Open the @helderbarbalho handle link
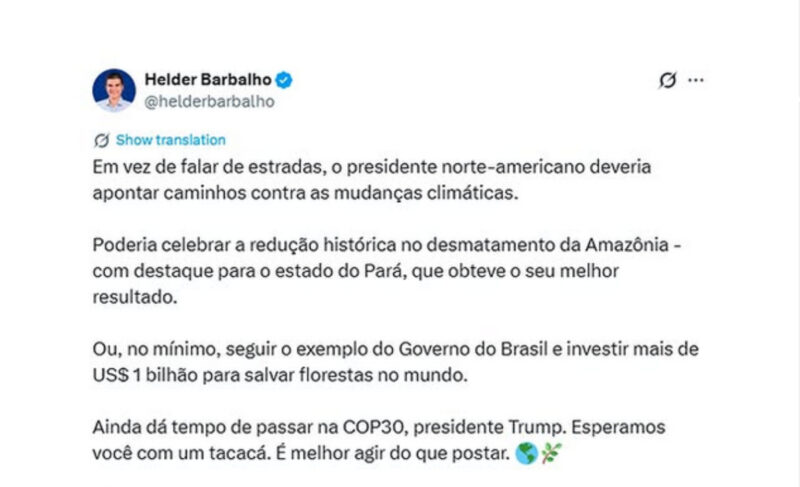The width and height of the screenshot is (800, 487). pos(210,100)
